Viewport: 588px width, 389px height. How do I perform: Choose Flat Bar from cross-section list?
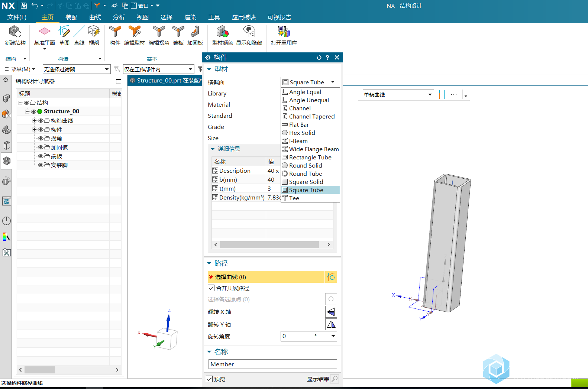(x=310, y=124)
